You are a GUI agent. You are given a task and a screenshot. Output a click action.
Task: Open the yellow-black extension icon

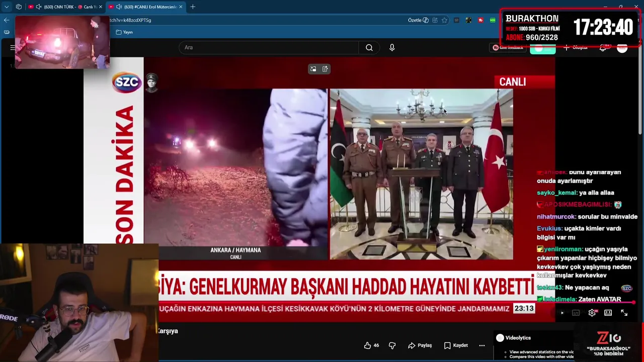pyautogui.click(x=468, y=20)
